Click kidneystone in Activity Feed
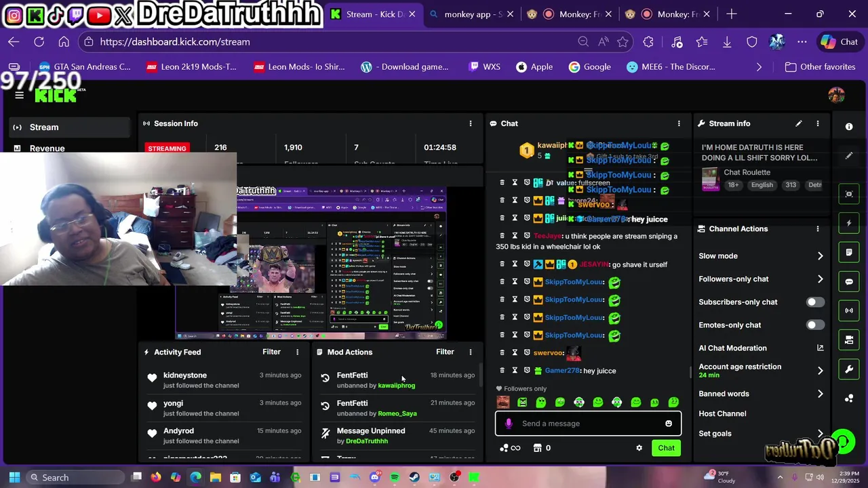 185,375
